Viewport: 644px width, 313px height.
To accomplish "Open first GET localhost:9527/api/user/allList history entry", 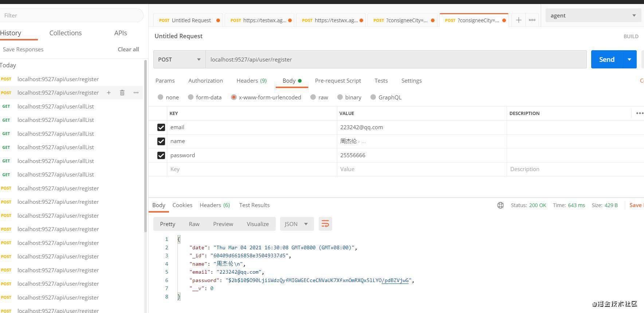I will [x=55, y=106].
